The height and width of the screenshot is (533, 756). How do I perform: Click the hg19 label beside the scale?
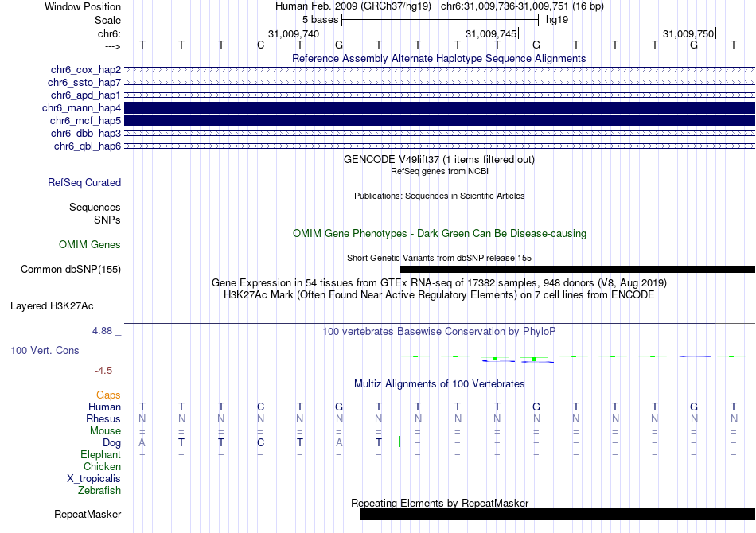[x=557, y=20]
